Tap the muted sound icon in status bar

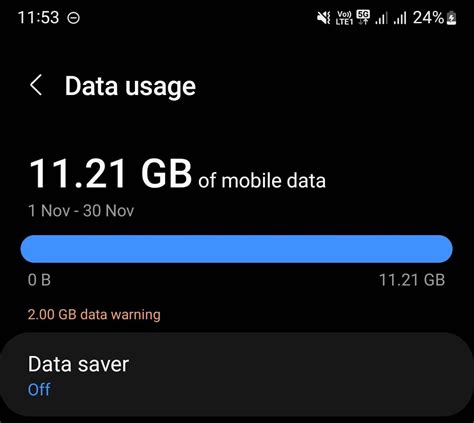tap(323, 17)
